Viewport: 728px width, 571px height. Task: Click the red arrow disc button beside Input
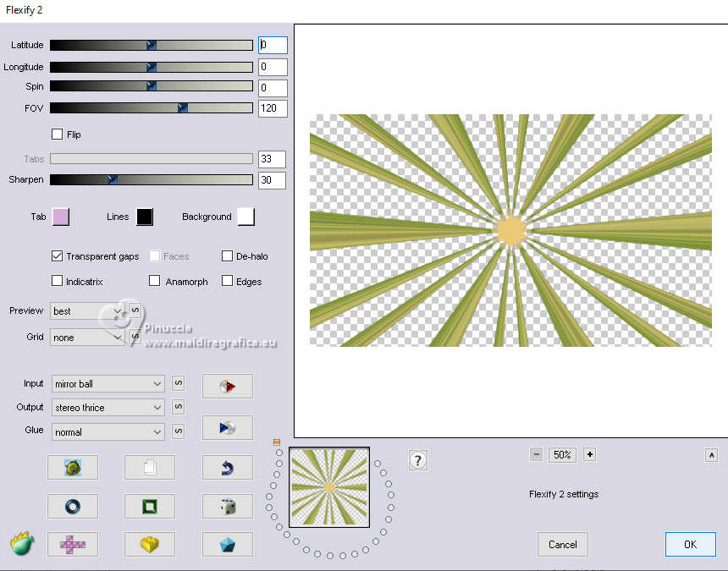[228, 386]
